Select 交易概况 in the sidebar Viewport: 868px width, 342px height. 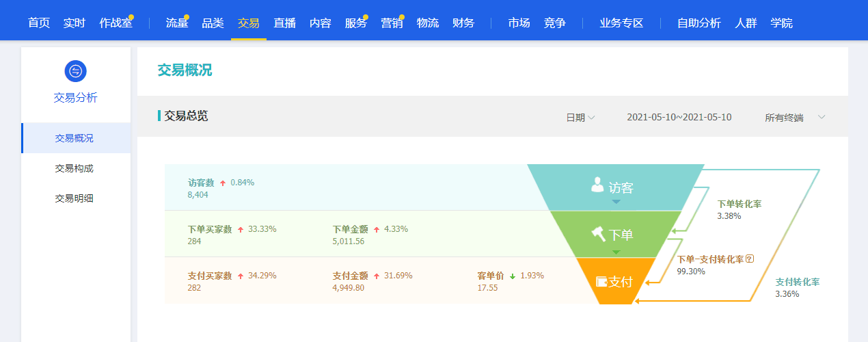point(76,138)
